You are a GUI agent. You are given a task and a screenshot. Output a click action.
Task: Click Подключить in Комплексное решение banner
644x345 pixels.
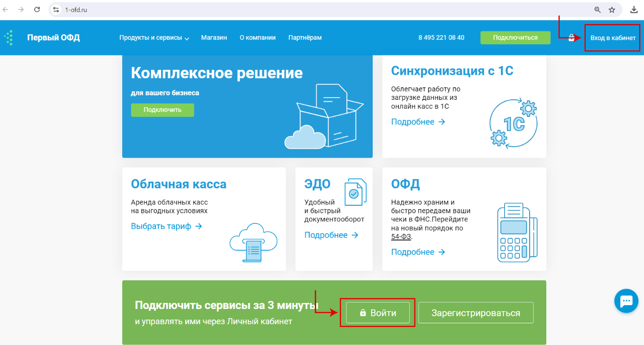pyautogui.click(x=163, y=110)
